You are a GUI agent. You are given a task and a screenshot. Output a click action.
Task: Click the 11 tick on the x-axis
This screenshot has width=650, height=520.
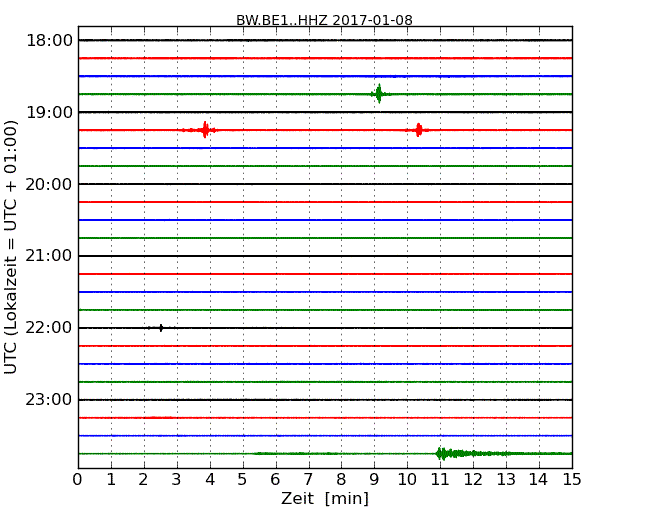(x=440, y=480)
